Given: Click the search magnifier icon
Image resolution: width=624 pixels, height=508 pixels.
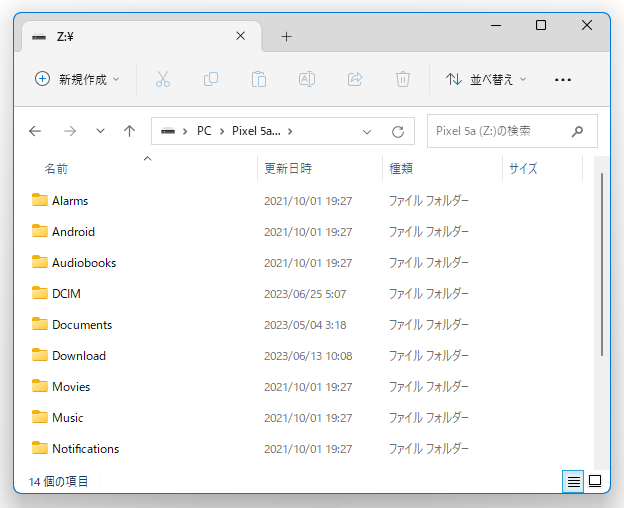Looking at the screenshot, I should (x=577, y=131).
